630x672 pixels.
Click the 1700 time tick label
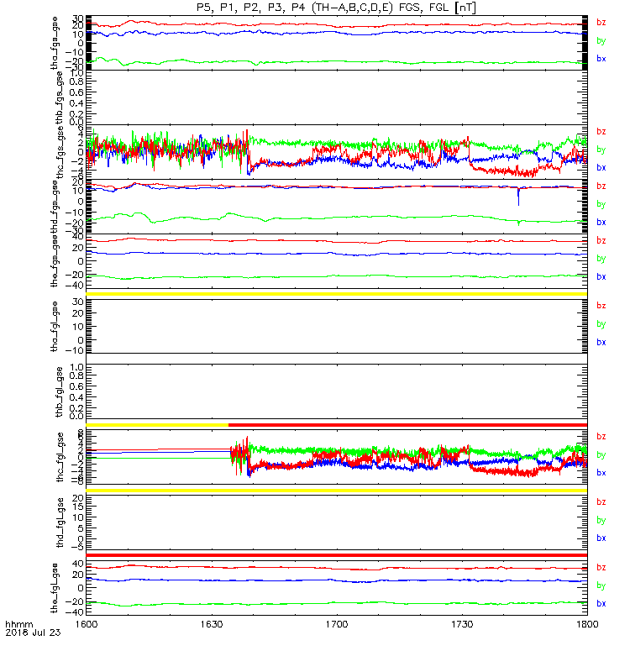(337, 624)
